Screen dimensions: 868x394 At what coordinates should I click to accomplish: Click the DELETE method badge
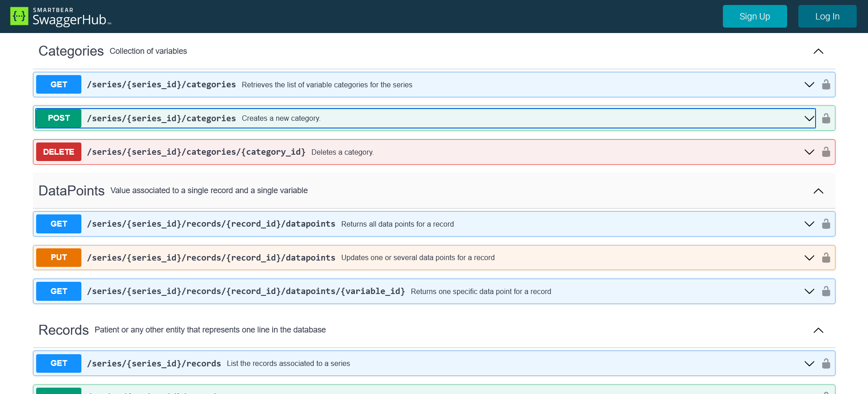click(59, 152)
